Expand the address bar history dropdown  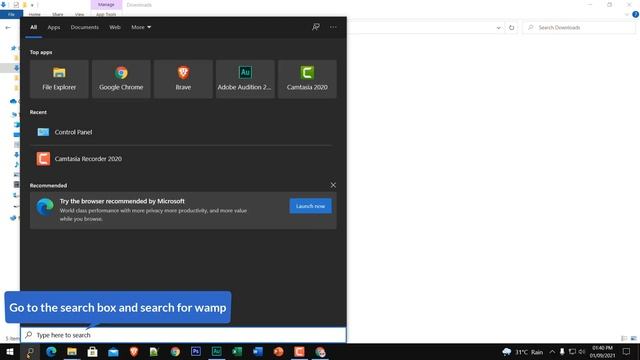498,27
